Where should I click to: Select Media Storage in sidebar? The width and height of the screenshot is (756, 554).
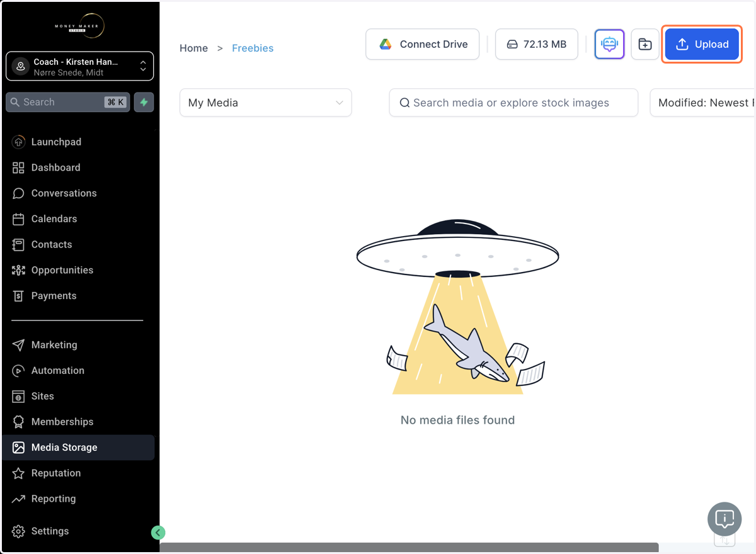point(78,448)
